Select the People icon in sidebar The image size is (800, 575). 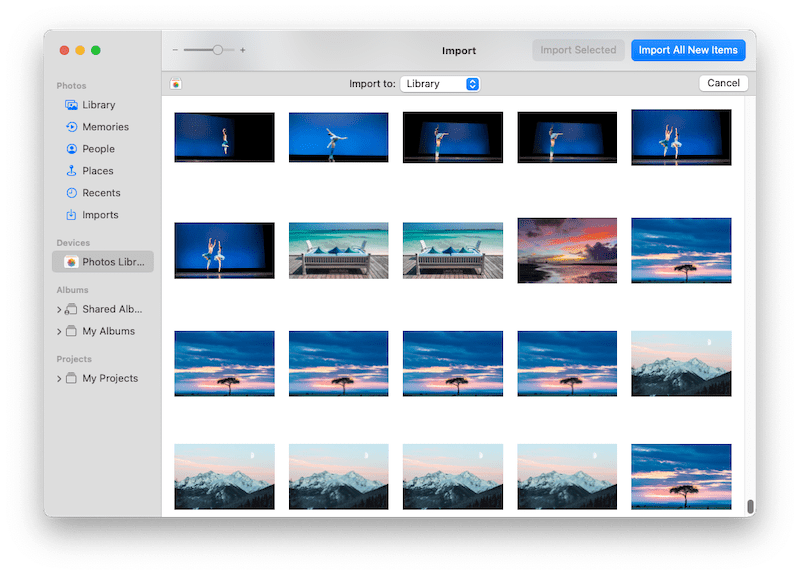71,149
